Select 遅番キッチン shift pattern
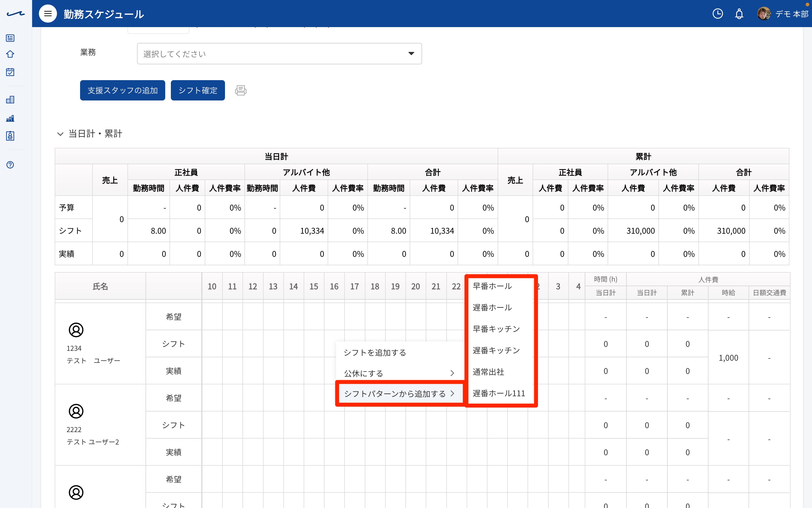 (500, 351)
